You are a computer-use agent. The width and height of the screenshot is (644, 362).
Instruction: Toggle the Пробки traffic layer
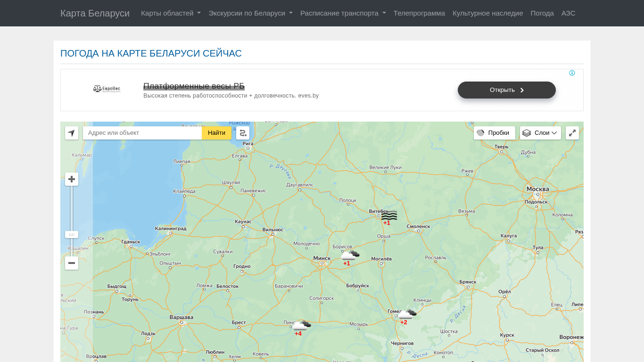494,133
